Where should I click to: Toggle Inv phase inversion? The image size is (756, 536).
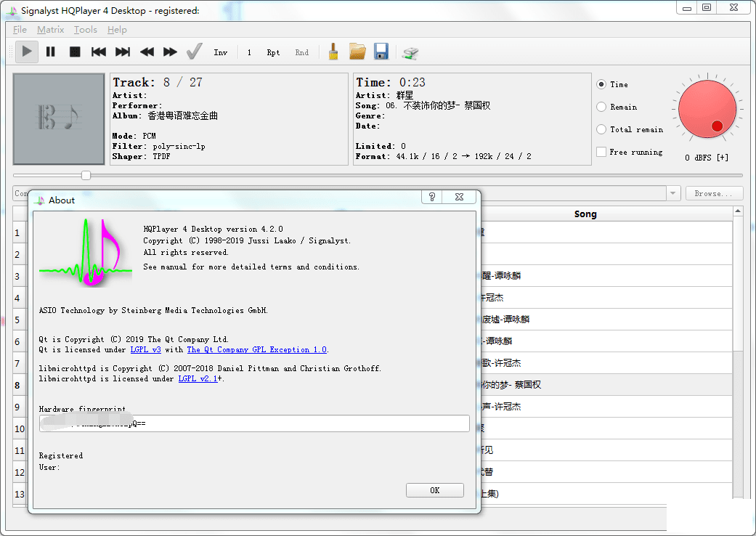click(x=220, y=52)
